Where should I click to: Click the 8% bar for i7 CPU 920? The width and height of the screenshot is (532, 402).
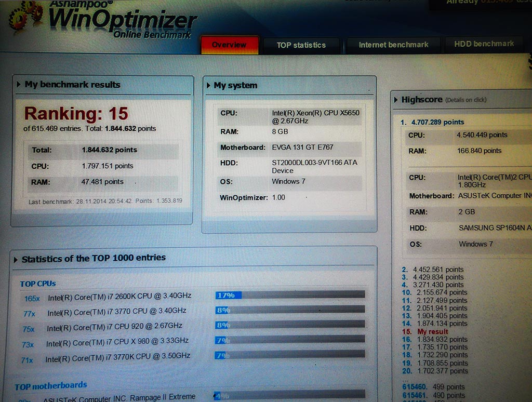coord(290,325)
